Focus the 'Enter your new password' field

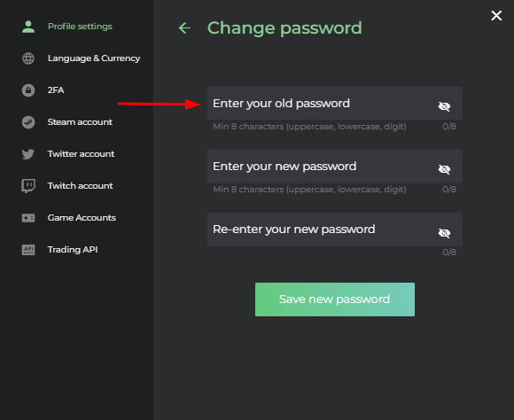point(335,167)
